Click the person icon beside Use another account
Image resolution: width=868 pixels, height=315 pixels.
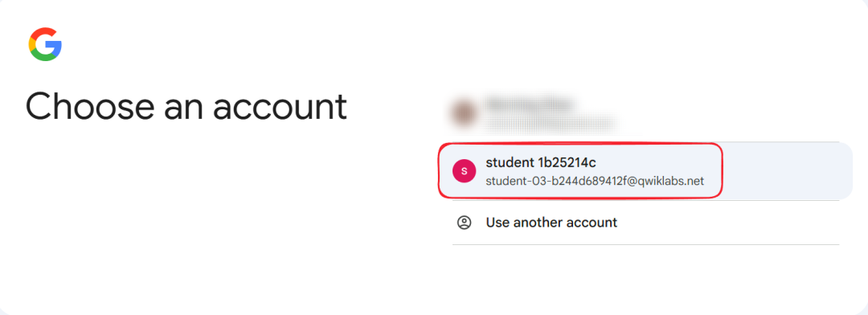pos(464,223)
